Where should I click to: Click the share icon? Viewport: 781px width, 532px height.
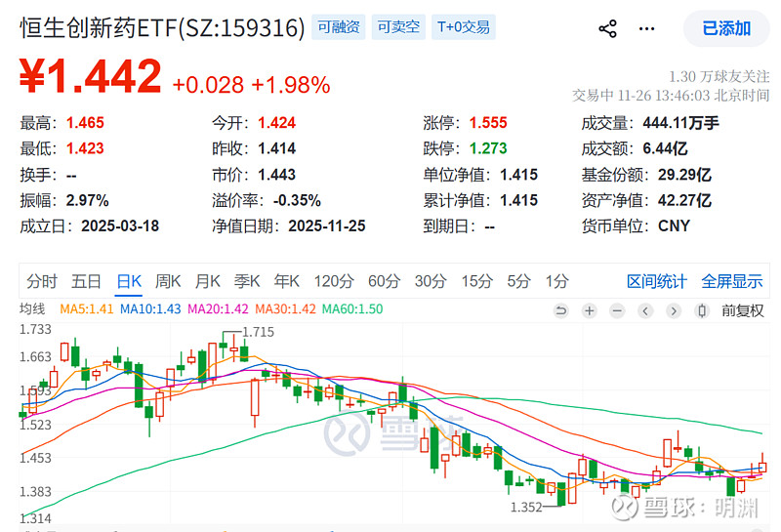[607, 28]
